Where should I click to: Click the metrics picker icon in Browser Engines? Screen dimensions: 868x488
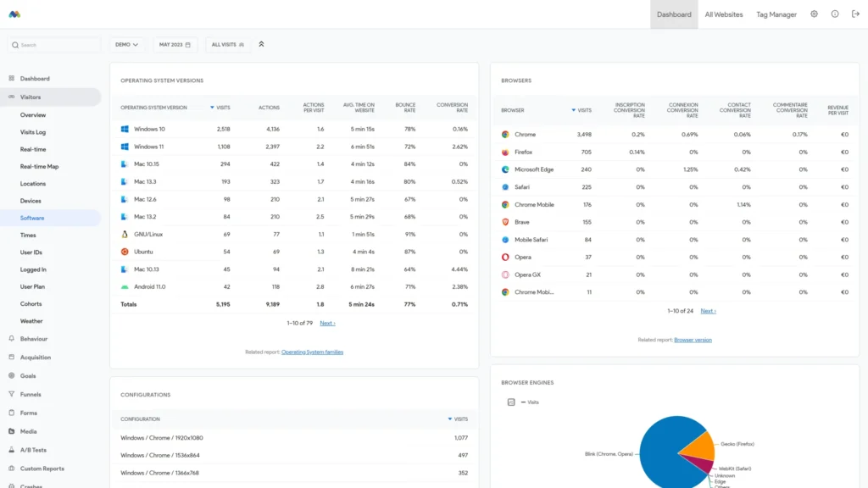(511, 402)
